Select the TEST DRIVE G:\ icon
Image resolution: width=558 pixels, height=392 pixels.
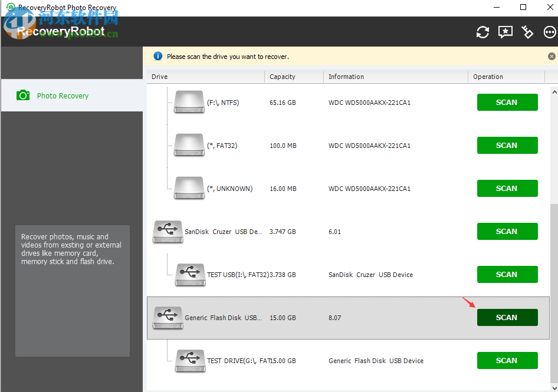point(190,361)
